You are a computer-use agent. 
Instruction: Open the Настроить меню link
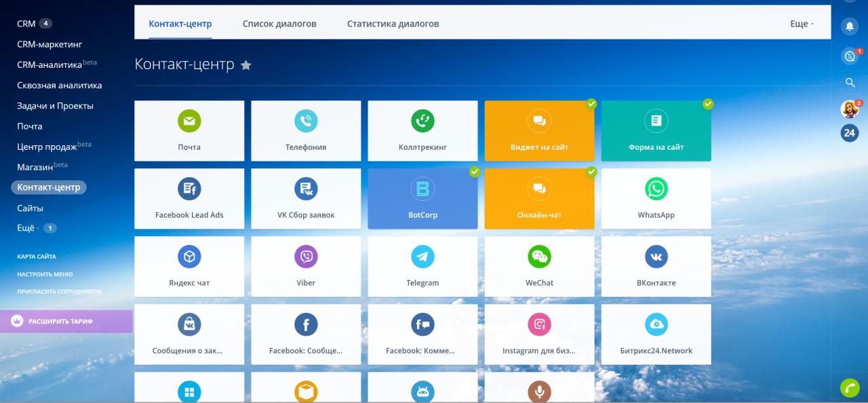[x=45, y=274]
